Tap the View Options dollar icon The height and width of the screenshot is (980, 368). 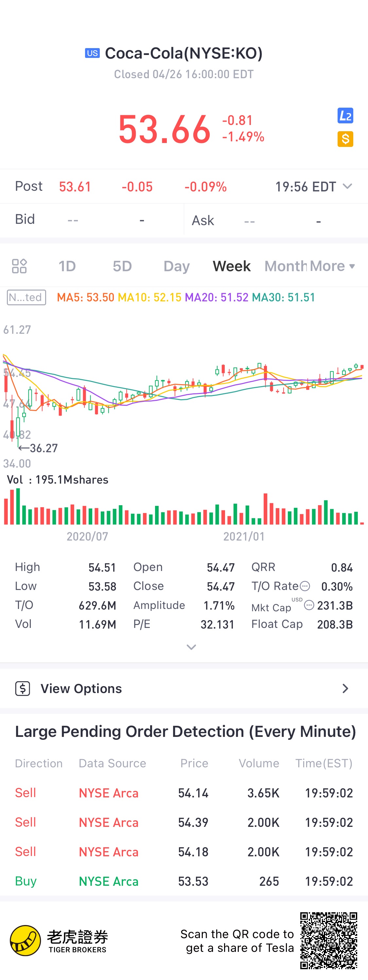pos(23,688)
